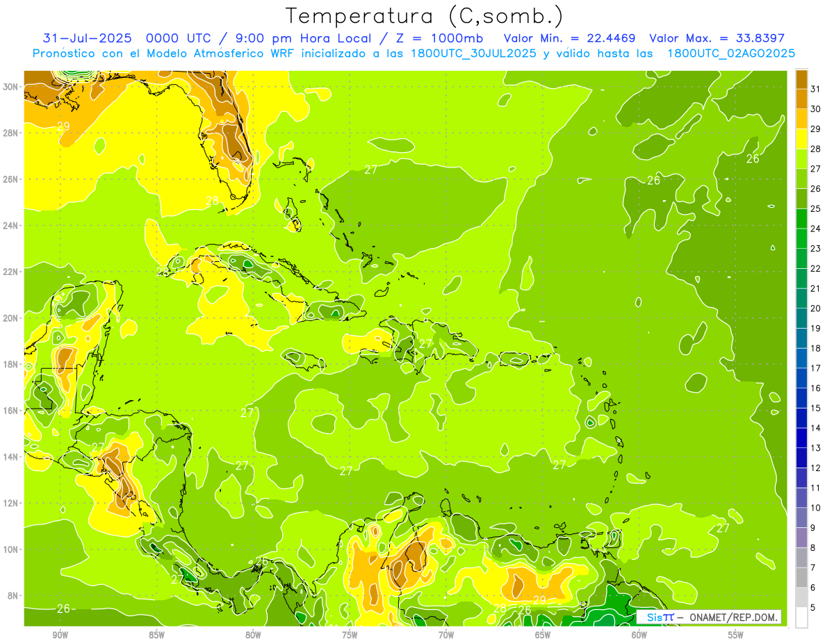Screen dimensions: 834x644
Task: Click the '8N' latitude axis label
Action: [x=14, y=595]
